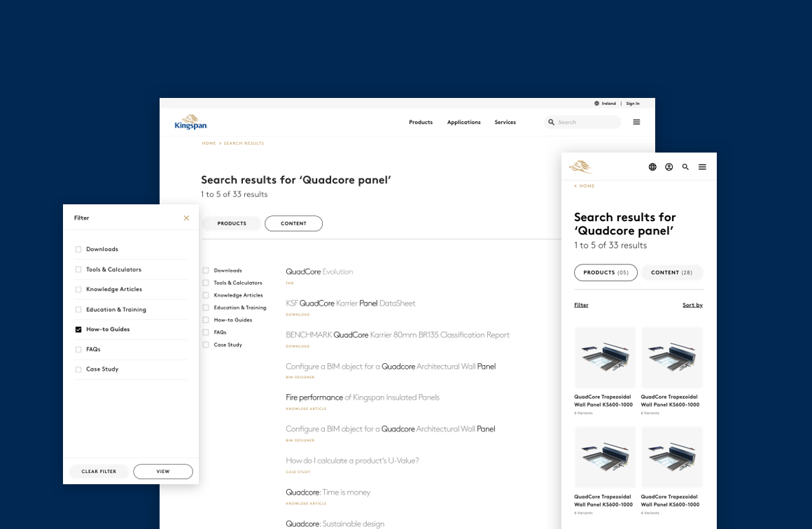Tick Case Study in desktop sidebar
The width and height of the screenshot is (812, 529).
coord(206,345)
